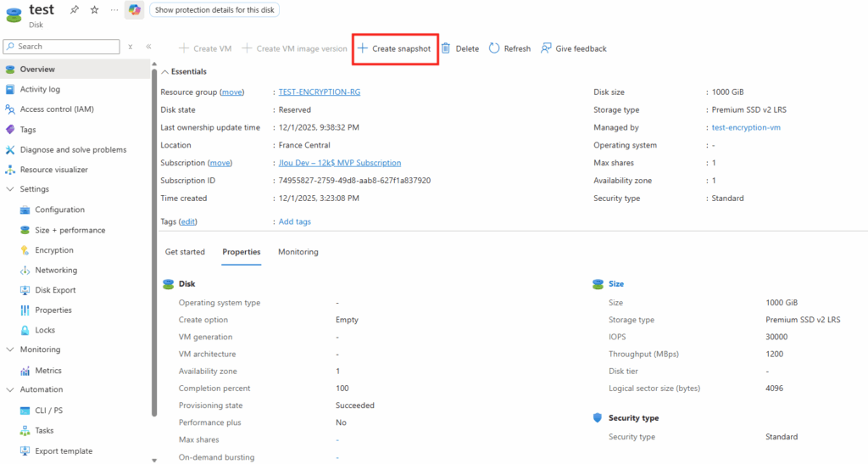The image size is (868, 464).
Task: Collapse the Essentials section
Action: coord(164,72)
